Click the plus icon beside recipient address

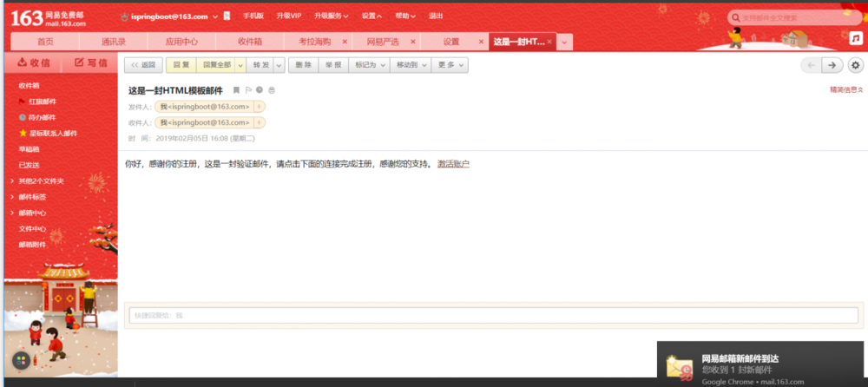coord(259,122)
